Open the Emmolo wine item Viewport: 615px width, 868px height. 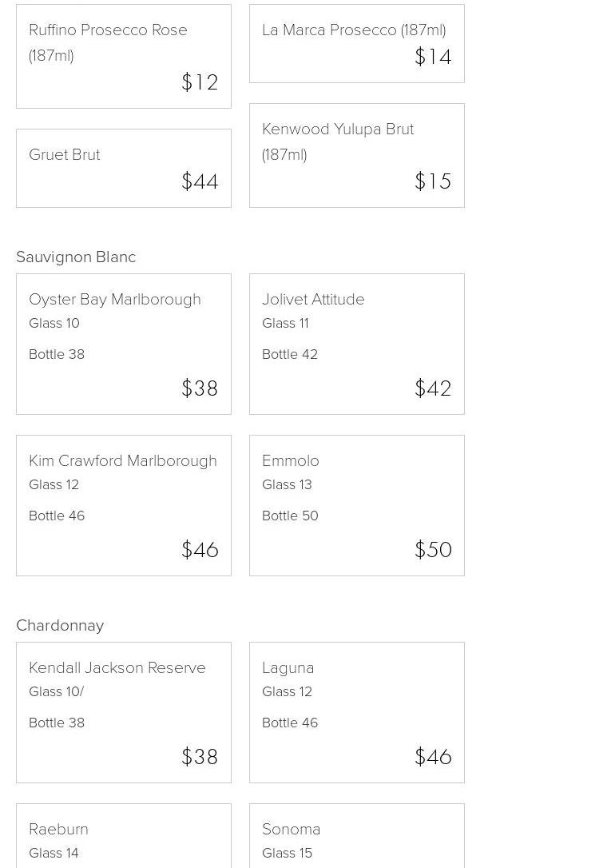click(x=356, y=505)
